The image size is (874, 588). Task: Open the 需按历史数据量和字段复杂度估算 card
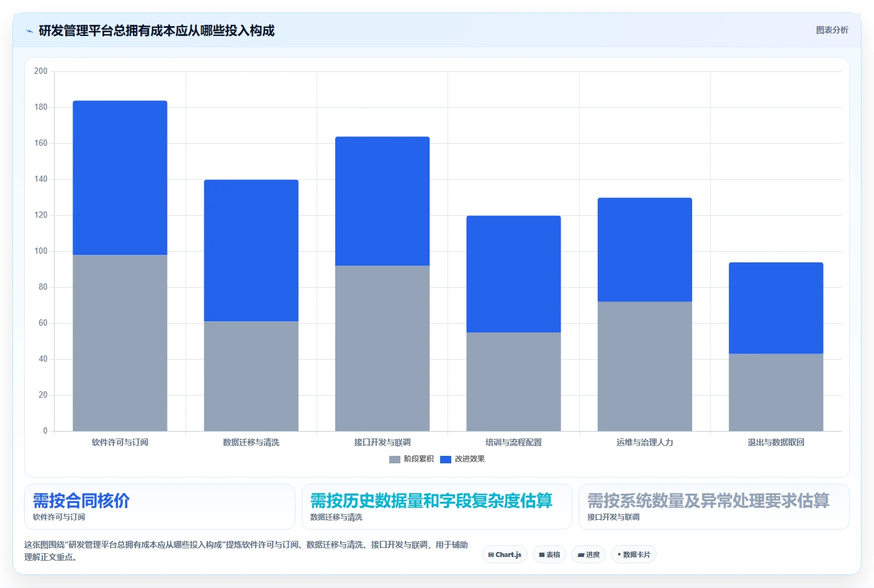[437, 507]
